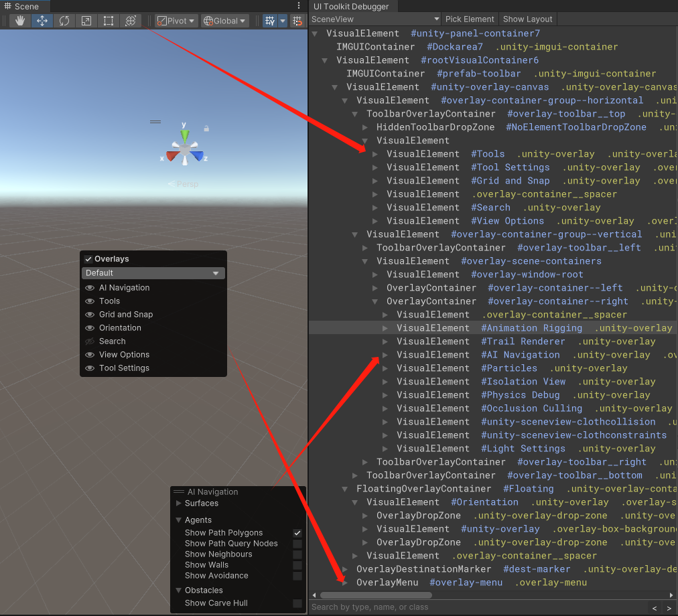Screen dimensions: 678x616
Task: Click Persp projection label under gizmo
Action: [x=184, y=184]
